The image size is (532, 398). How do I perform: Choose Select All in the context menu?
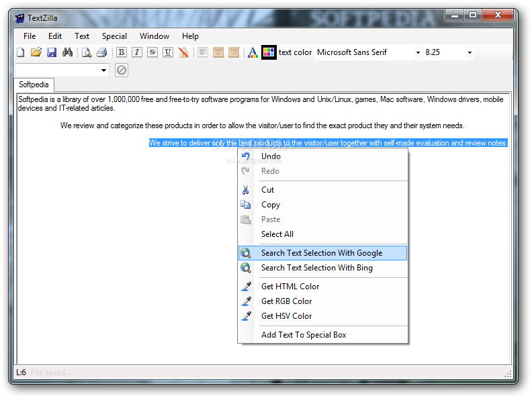322,234
